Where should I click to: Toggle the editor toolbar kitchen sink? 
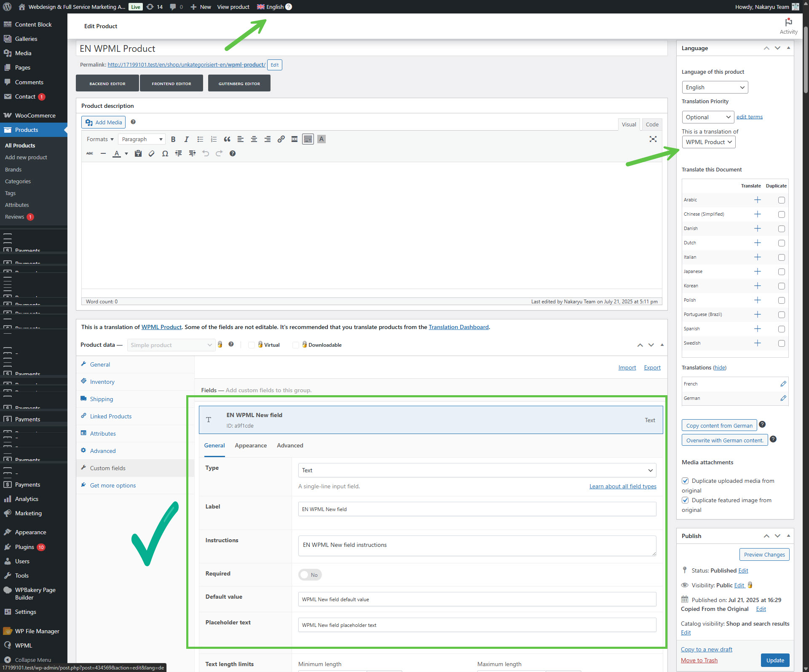point(308,139)
